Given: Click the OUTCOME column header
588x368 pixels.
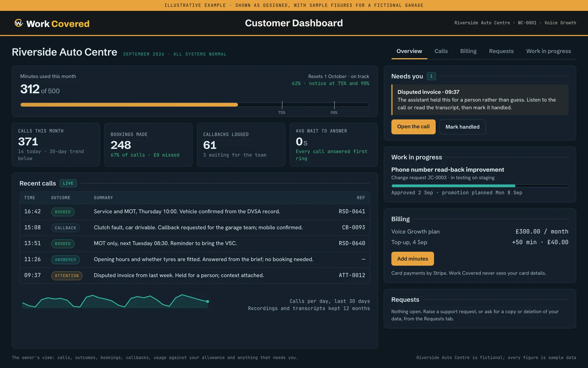Looking at the screenshot, I should pos(61,198).
